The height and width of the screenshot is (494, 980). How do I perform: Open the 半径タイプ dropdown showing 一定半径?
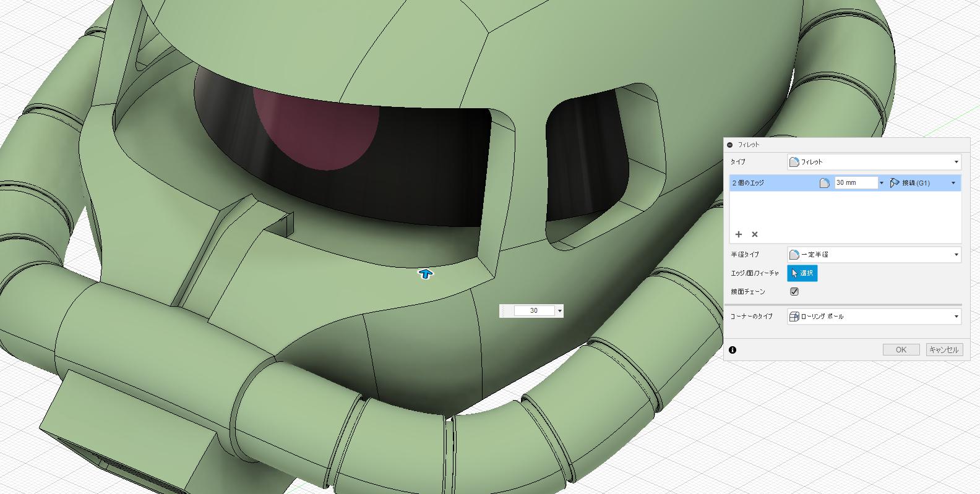(x=874, y=255)
